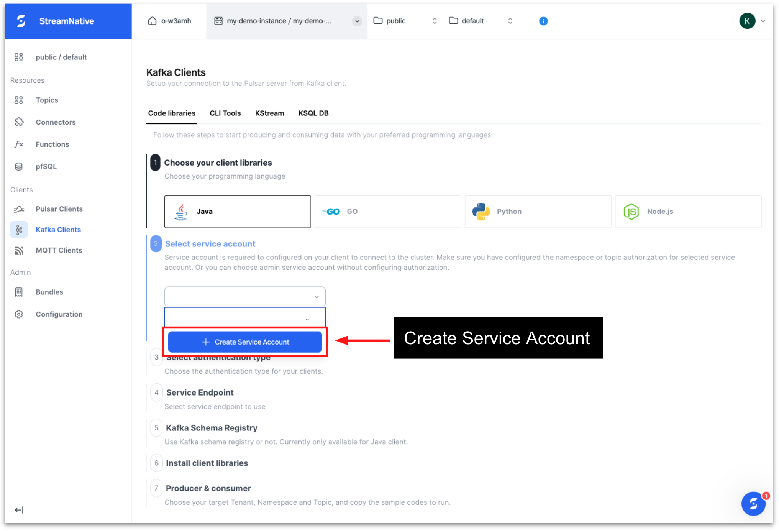Switch to the CLI Tools tab
Screen dimensions: 779x532
pyautogui.click(x=225, y=113)
